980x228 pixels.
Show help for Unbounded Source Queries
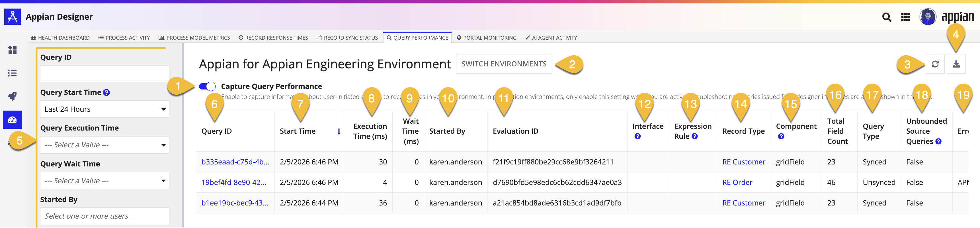[x=938, y=142]
